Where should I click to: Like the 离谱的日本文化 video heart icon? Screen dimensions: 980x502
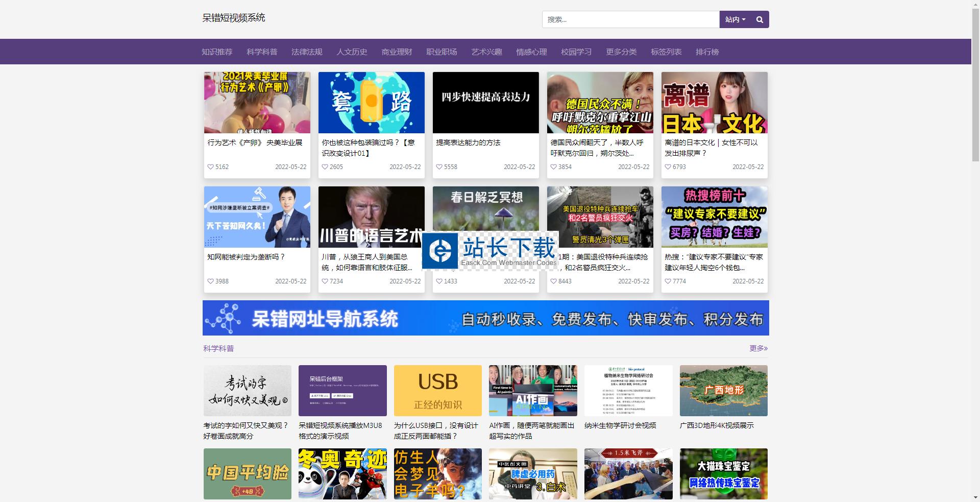tap(668, 167)
